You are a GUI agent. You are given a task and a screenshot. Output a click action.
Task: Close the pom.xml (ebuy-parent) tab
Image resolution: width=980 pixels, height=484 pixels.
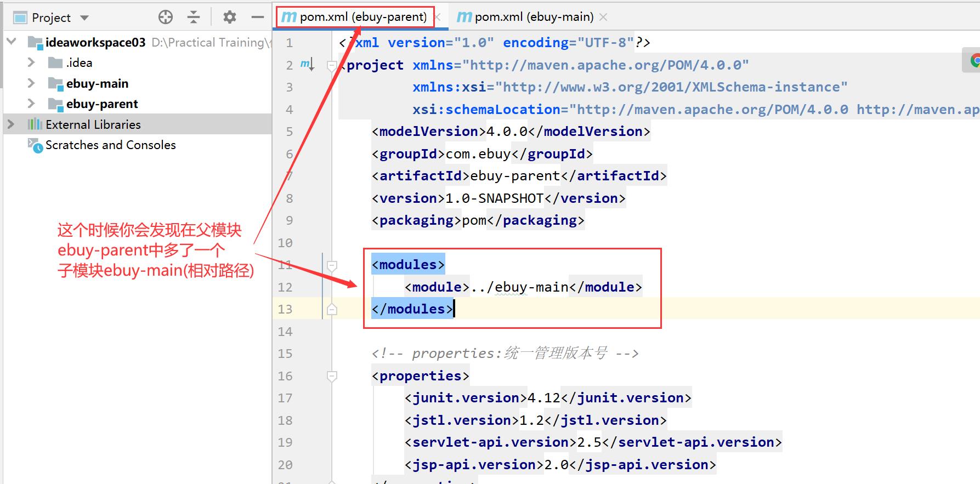[x=438, y=17]
